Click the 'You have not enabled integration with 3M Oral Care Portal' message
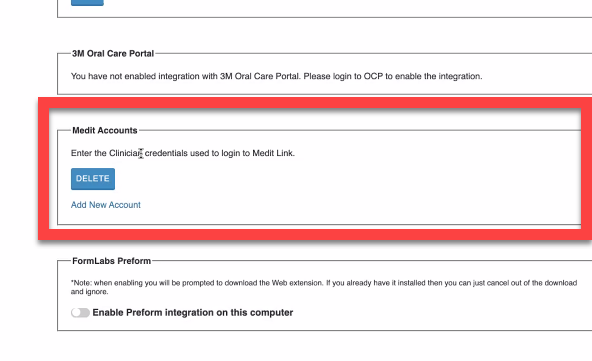Viewport: 592px width, 361px height. [x=276, y=76]
